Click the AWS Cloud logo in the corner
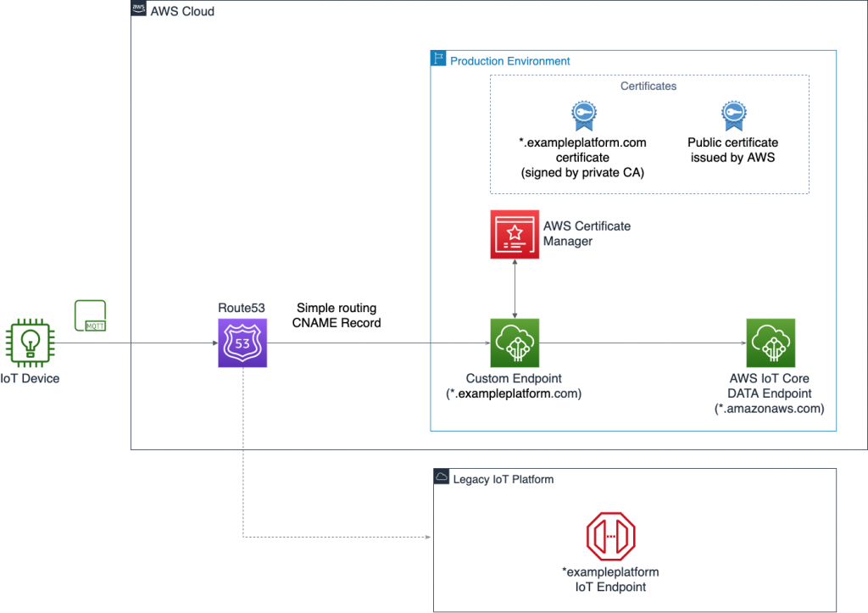 [138, 9]
